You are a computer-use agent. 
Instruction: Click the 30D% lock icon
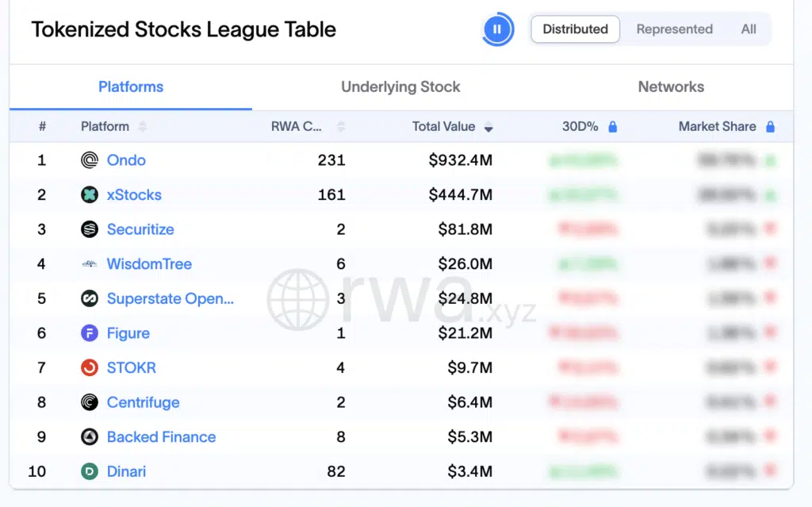click(613, 126)
